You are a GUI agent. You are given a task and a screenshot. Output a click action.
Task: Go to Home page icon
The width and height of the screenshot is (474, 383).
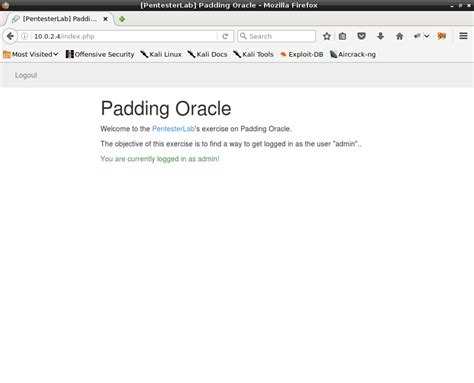point(399,36)
